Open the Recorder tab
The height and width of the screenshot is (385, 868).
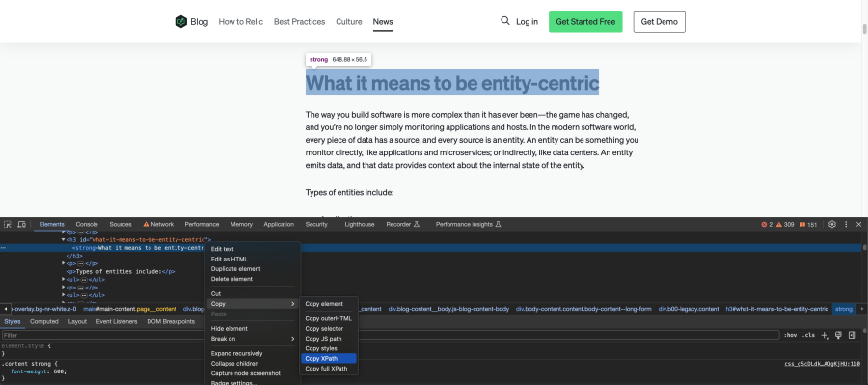(x=403, y=225)
